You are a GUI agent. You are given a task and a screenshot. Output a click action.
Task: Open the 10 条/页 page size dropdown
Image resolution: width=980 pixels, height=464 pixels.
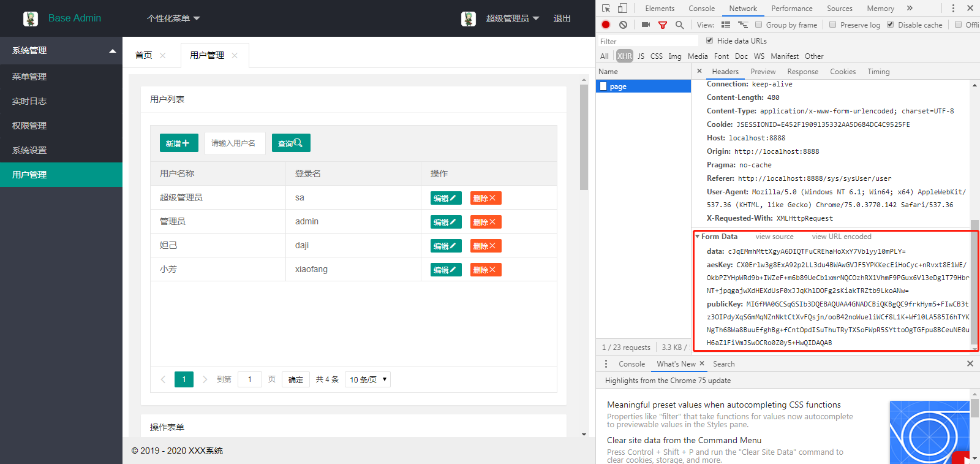click(x=367, y=379)
